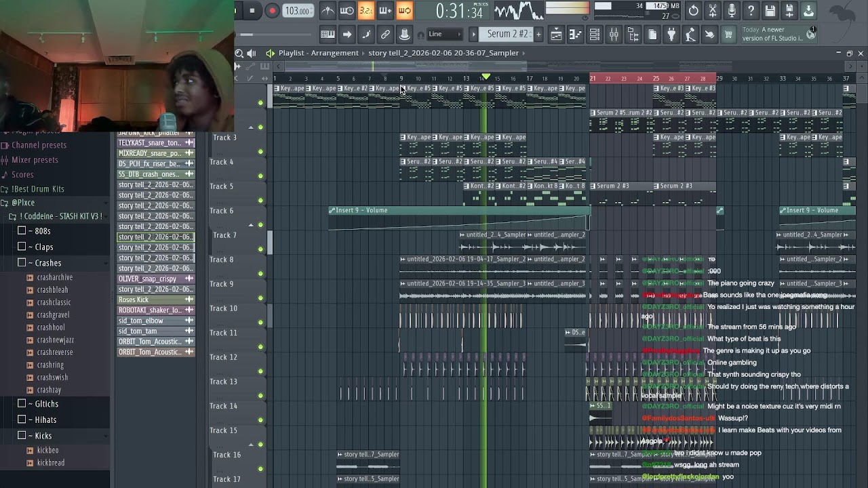Viewport: 868px width, 488px height.
Task: Export the project with the download icon
Action: point(808,10)
